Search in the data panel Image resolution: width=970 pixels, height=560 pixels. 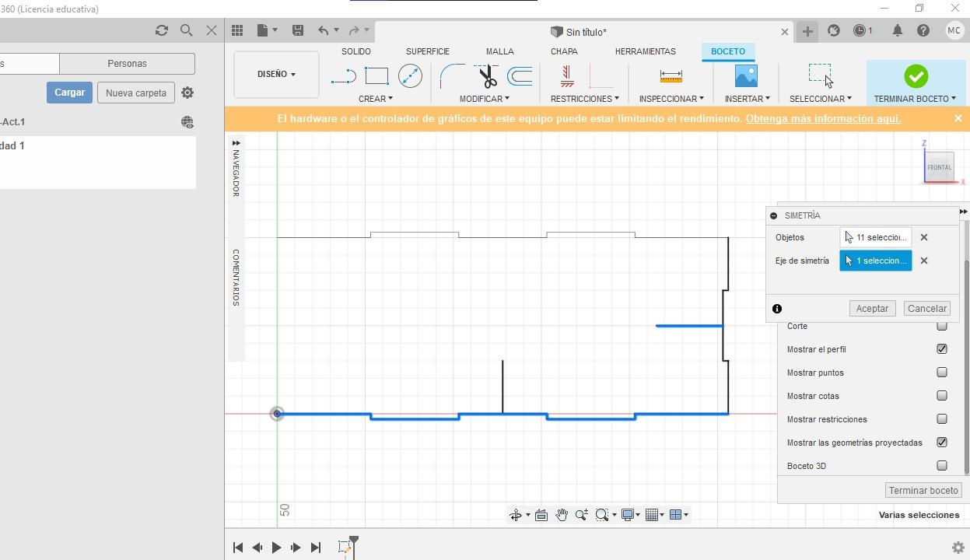click(187, 30)
